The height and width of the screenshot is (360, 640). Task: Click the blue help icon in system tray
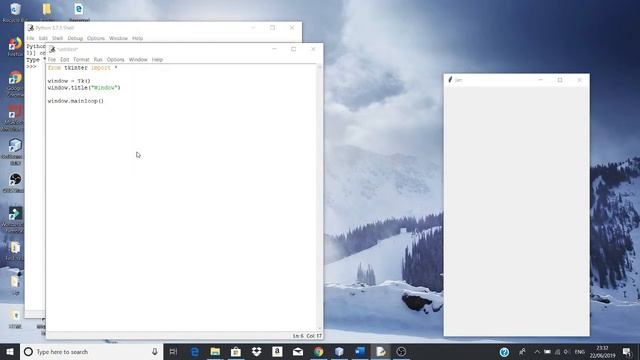coord(504,352)
